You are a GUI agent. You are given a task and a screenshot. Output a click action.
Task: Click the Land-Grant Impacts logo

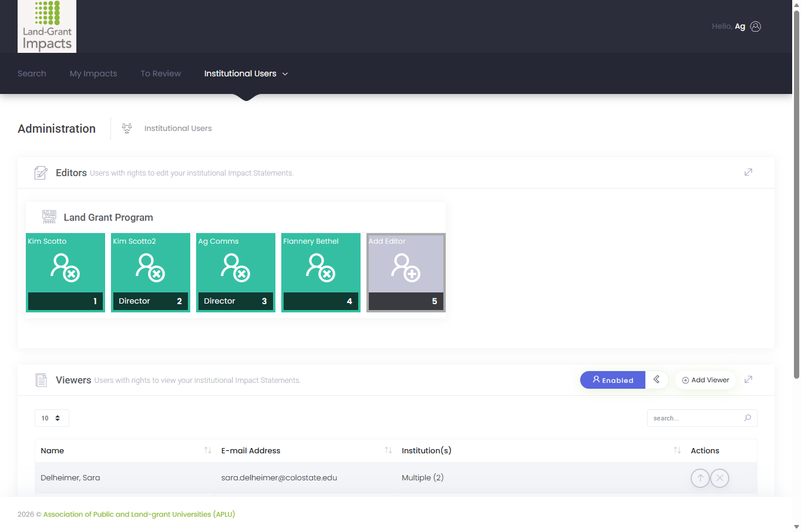click(47, 26)
